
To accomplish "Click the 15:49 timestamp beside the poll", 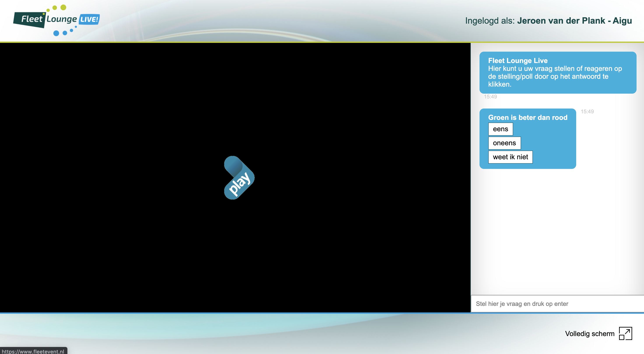I will pyautogui.click(x=587, y=112).
